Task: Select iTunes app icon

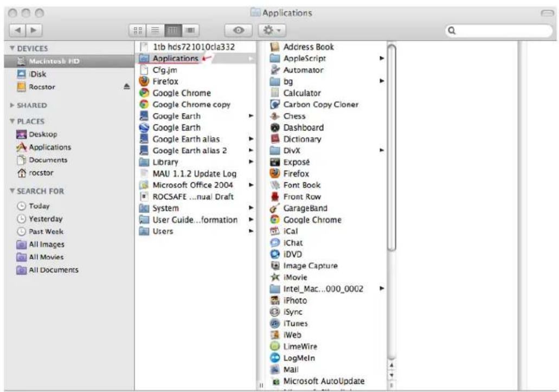Action: pos(274,323)
